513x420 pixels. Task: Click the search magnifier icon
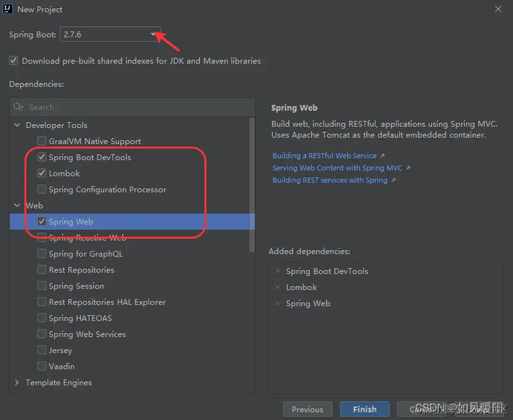(18, 107)
